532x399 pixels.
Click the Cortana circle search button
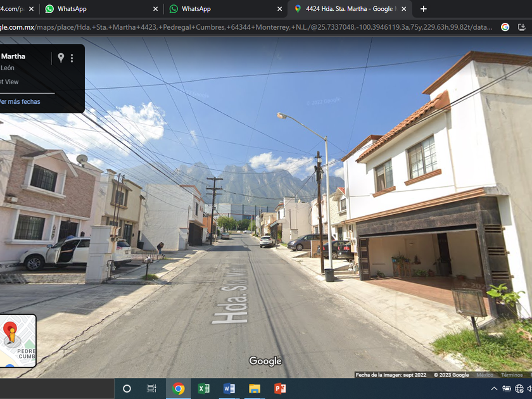[127, 388]
